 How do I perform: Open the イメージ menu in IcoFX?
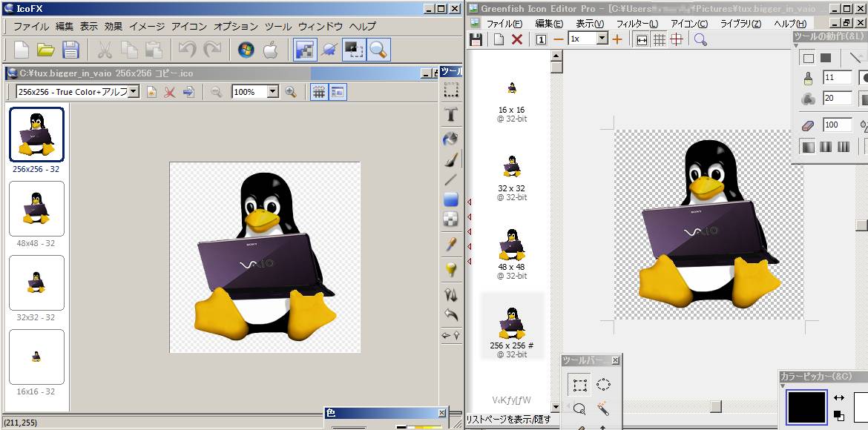tap(147, 26)
